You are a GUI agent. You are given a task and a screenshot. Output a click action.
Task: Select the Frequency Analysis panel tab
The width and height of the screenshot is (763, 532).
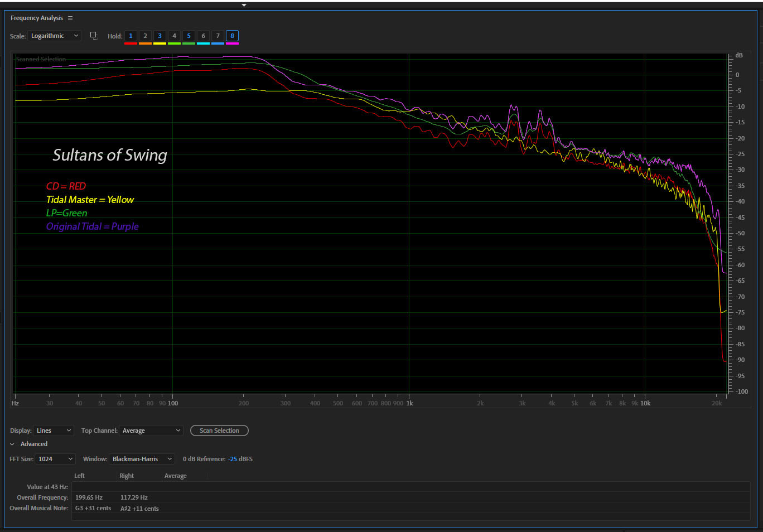coord(37,18)
